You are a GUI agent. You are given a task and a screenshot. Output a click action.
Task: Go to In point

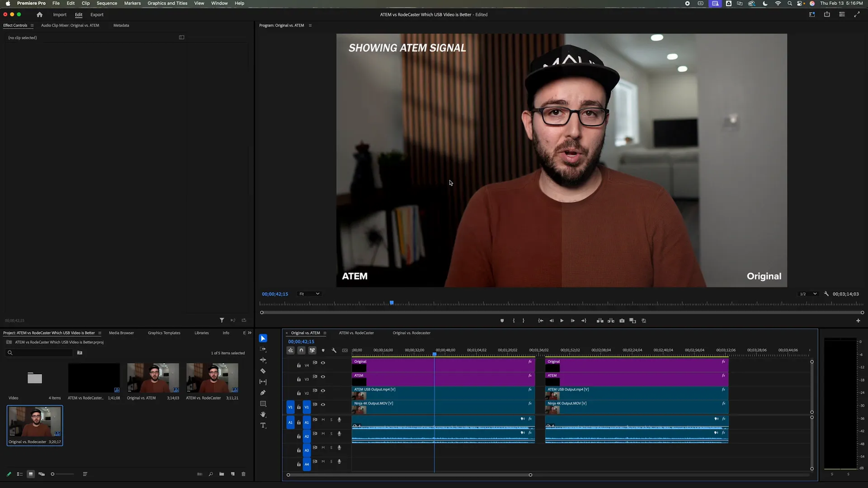(540, 320)
